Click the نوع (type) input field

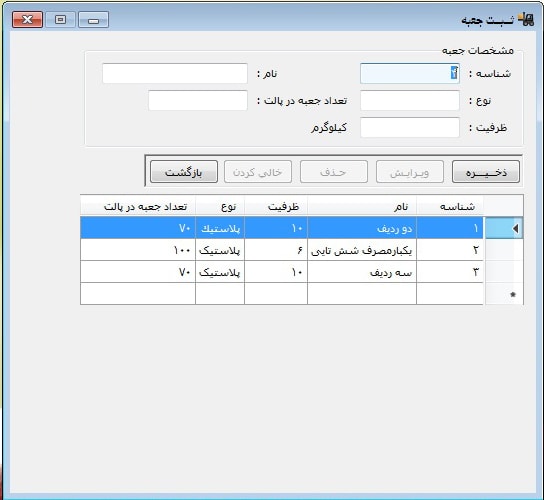tap(410, 100)
